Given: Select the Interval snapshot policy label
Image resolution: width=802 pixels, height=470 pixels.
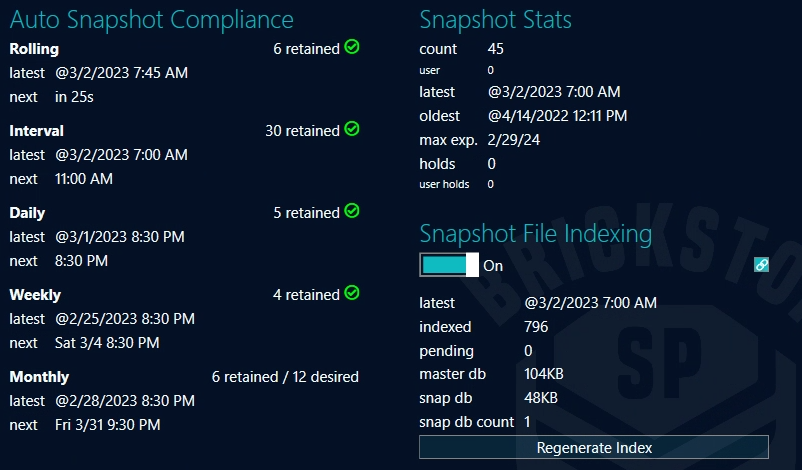Looking at the screenshot, I should click(x=37, y=131).
